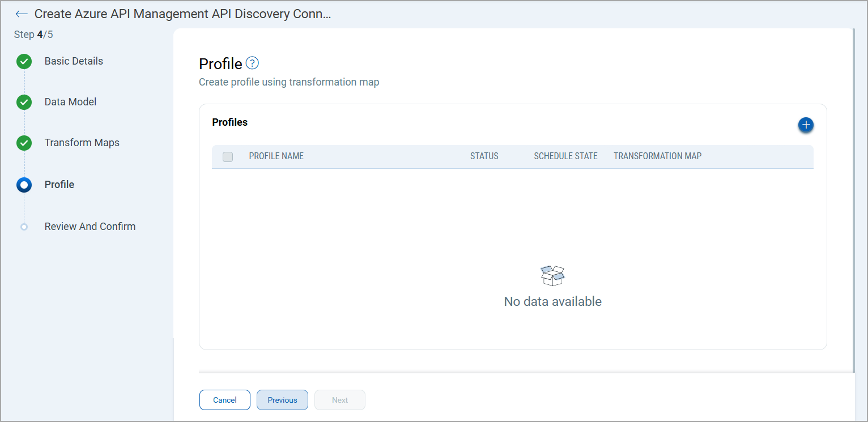The height and width of the screenshot is (422, 868).
Task: Click the Transform Maps step checkmark icon
Action: pyautogui.click(x=24, y=143)
